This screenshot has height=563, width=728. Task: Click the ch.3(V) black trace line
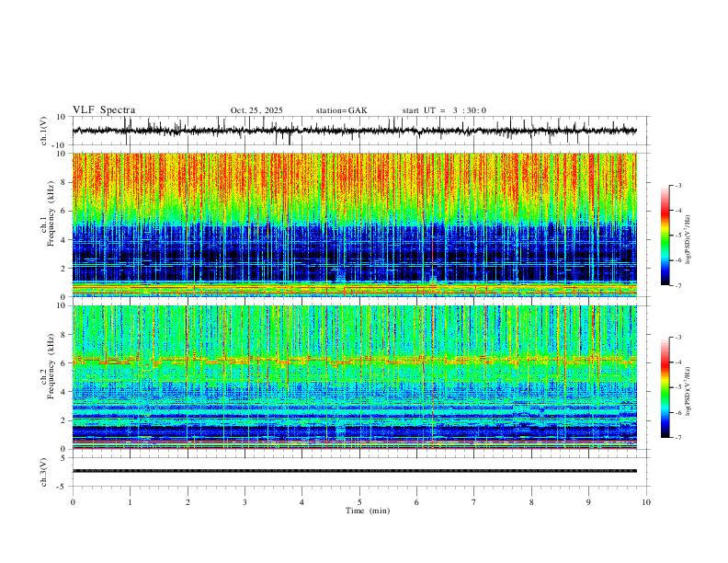355,471
